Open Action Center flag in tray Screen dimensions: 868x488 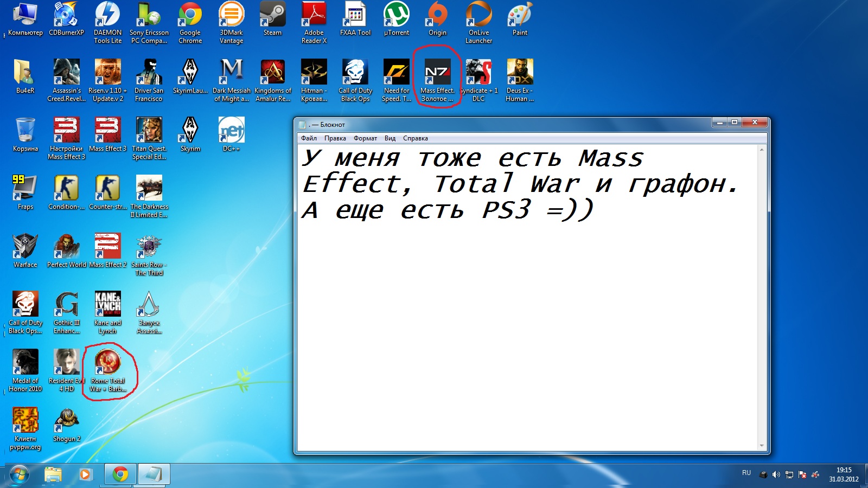tap(802, 474)
